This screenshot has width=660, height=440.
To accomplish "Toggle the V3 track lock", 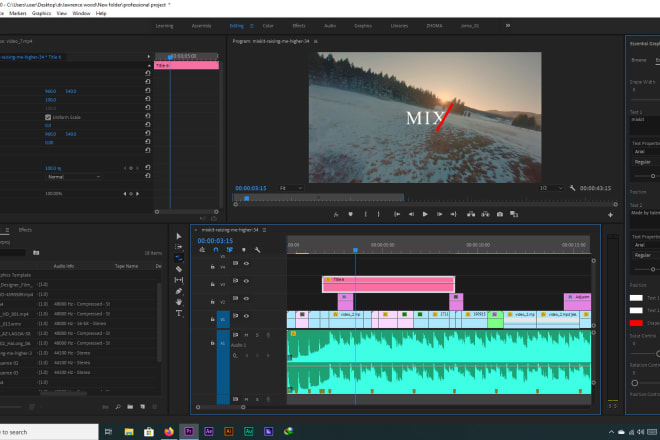I will tap(213, 284).
